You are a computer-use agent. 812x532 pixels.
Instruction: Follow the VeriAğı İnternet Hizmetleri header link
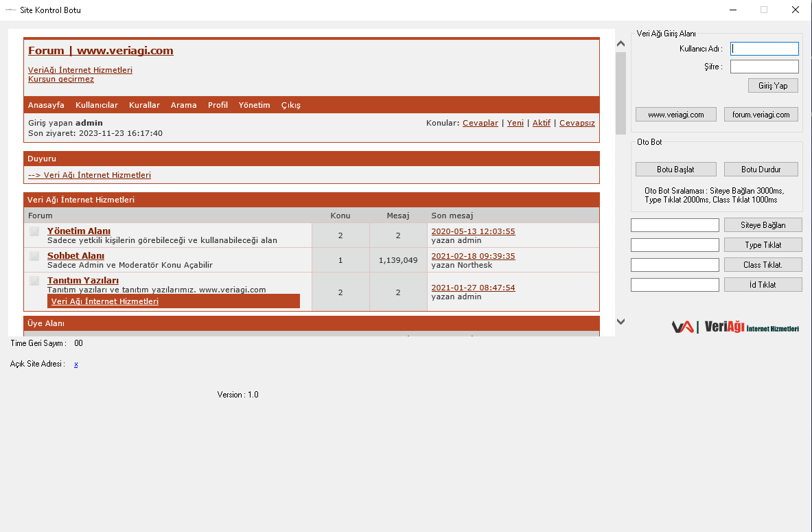tap(80, 70)
